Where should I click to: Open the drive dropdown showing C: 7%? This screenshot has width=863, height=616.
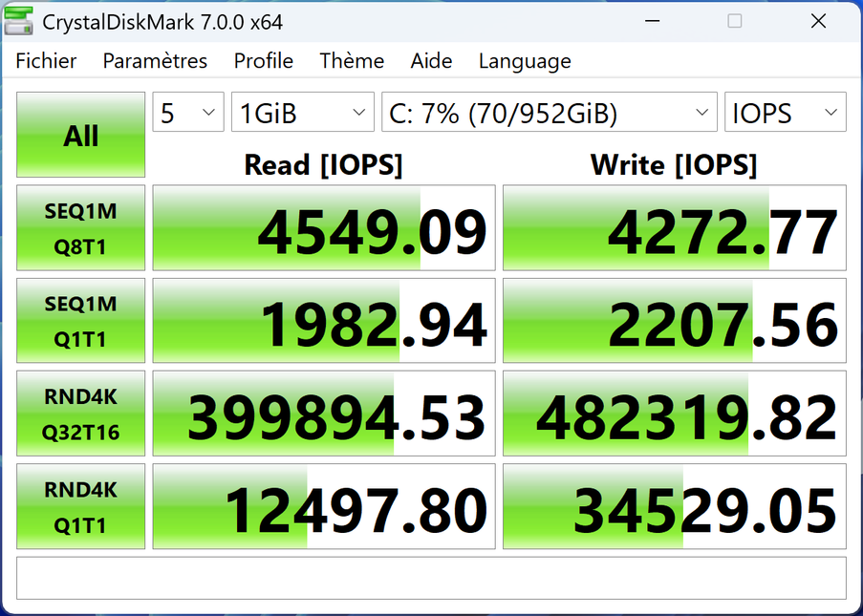click(550, 112)
